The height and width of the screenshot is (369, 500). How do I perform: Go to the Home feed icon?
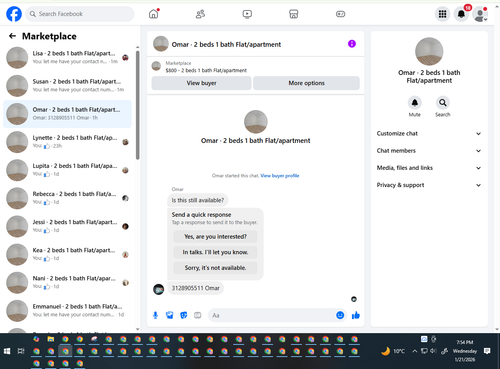(x=154, y=14)
